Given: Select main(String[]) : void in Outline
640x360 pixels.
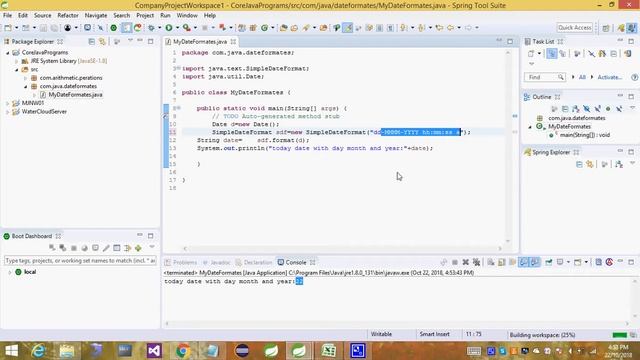Looking at the screenshot, I should pyautogui.click(x=584, y=135).
